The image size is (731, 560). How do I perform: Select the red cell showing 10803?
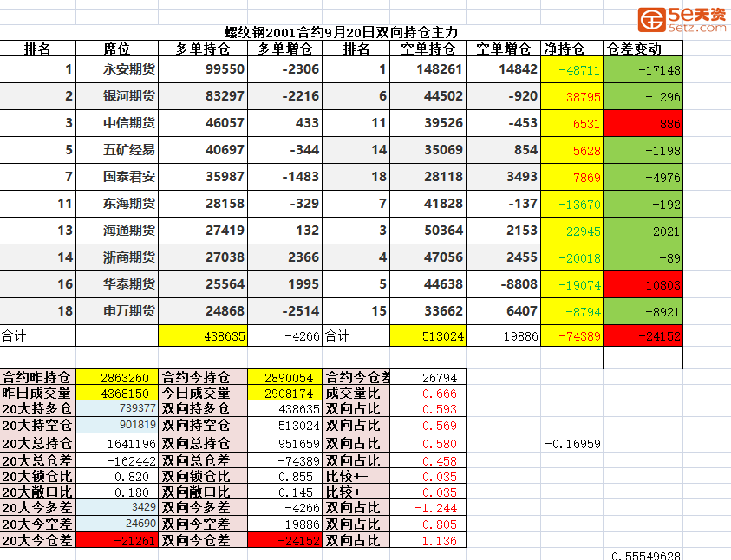pos(642,284)
